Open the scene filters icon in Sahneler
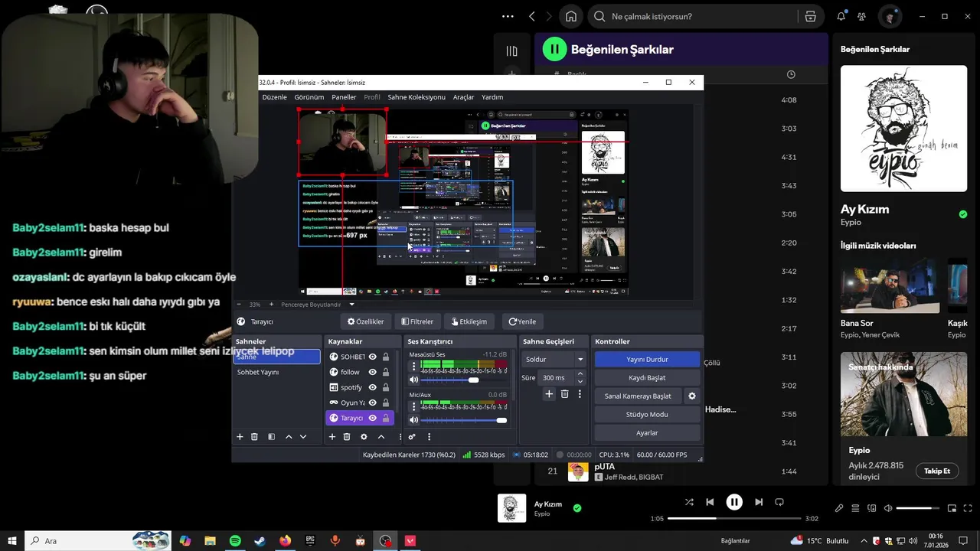Viewport: 980px width, 551px height. click(x=271, y=437)
